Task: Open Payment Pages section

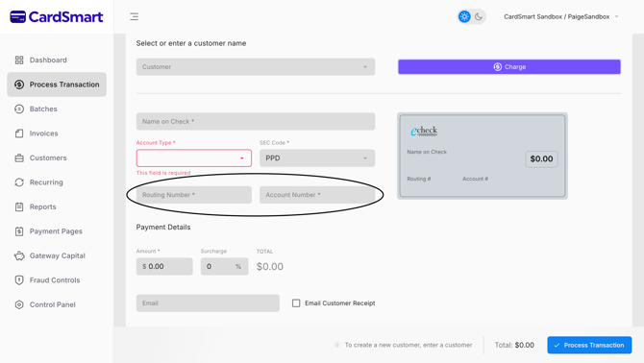Action: pos(57,231)
